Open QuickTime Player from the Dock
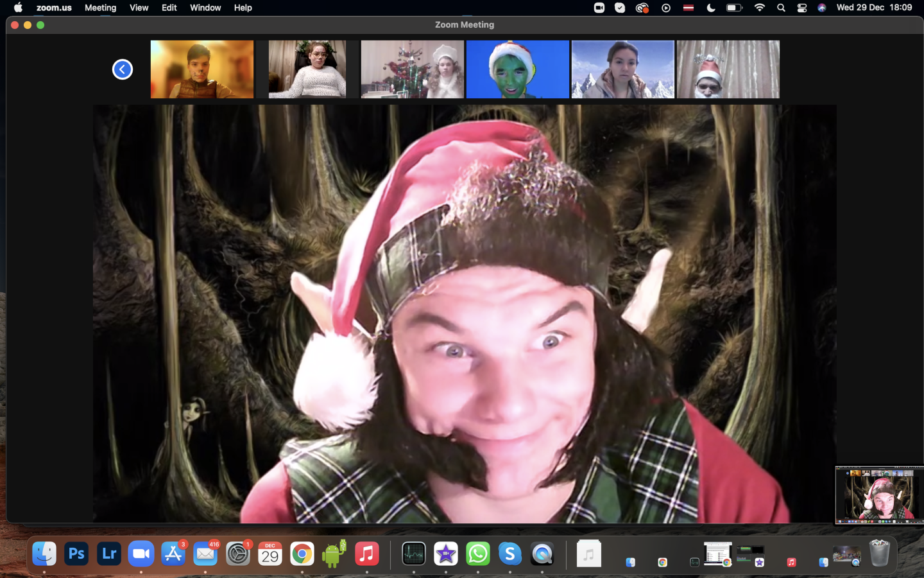This screenshot has width=924, height=578. click(x=542, y=554)
